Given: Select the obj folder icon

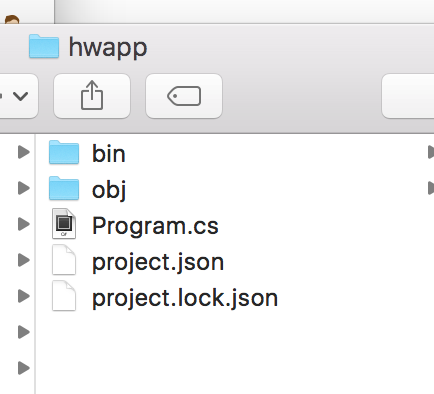Looking at the screenshot, I should tap(64, 188).
